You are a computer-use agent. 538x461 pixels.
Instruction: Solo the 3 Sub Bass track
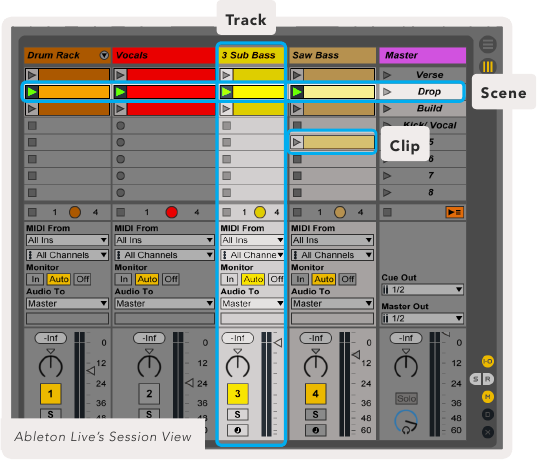(237, 414)
